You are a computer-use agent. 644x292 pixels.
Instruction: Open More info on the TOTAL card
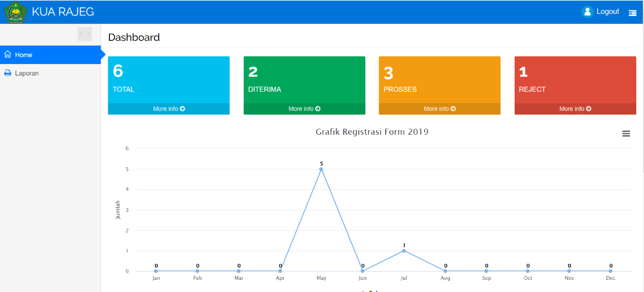(169, 109)
